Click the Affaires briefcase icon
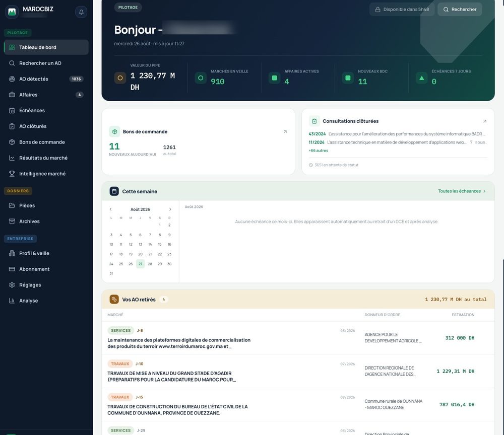504x435 pixels. (x=12, y=95)
